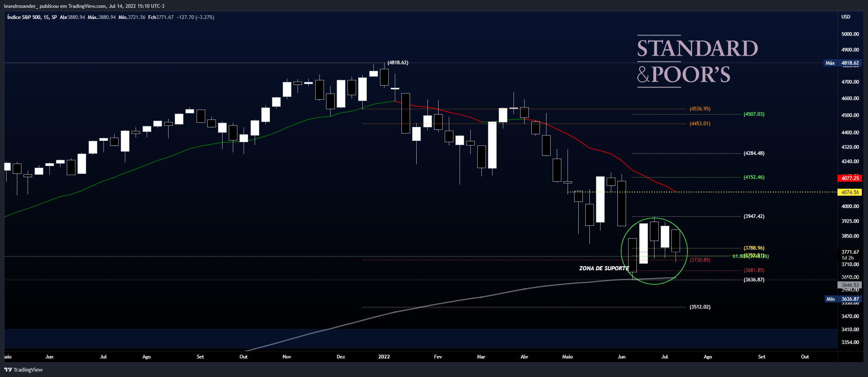868x377 pixels.
Task: Click the −127.70 (−3.27%) change value
Action: pos(195,17)
